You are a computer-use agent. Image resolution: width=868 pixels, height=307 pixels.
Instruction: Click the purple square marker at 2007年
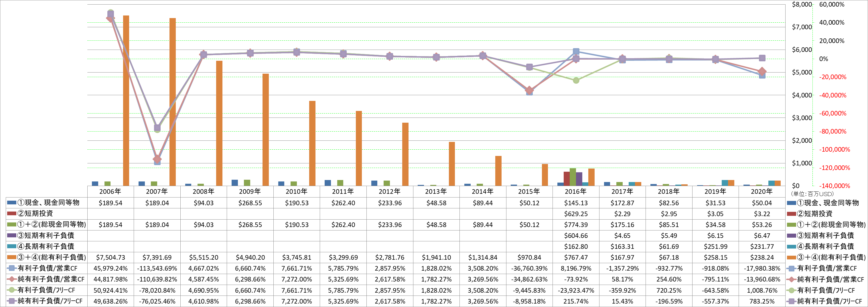coord(157,128)
